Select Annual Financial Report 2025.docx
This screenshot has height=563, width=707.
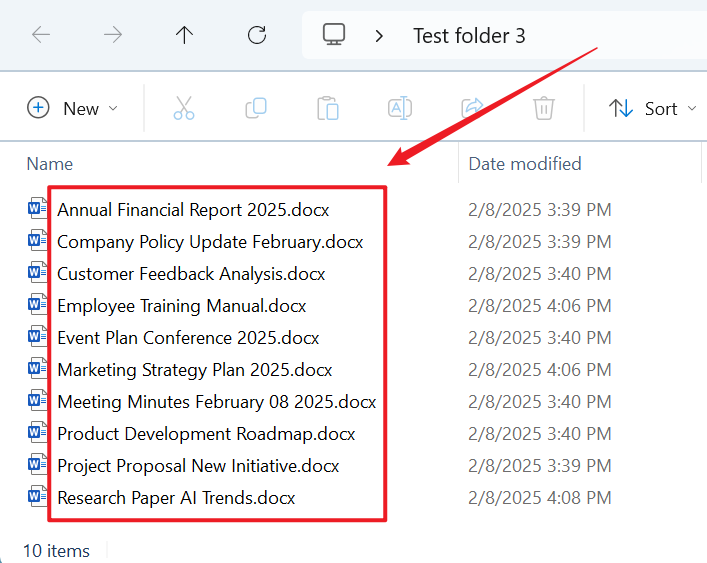click(x=193, y=210)
